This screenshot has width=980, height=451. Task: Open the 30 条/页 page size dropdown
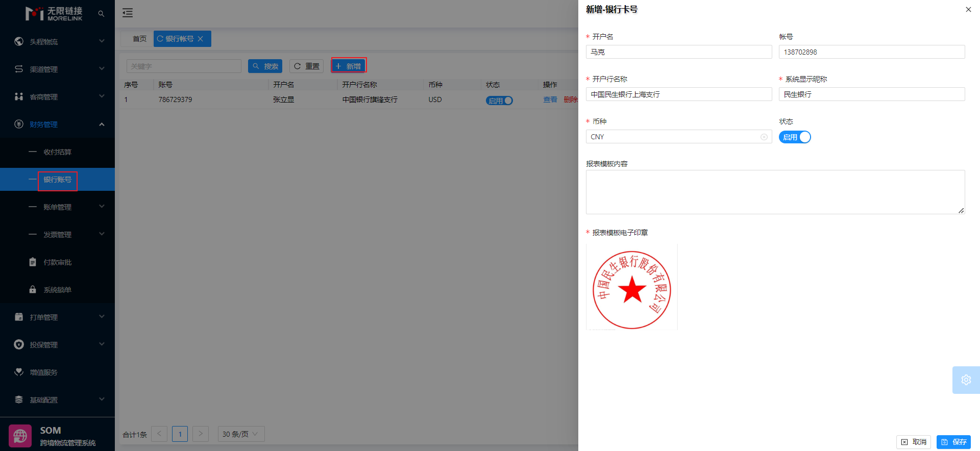click(x=241, y=434)
